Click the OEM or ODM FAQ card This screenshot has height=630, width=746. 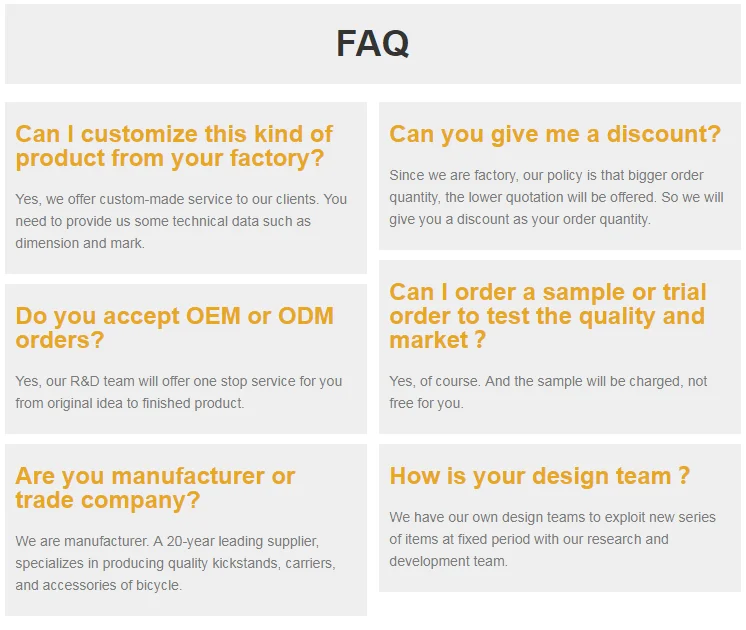(x=186, y=359)
